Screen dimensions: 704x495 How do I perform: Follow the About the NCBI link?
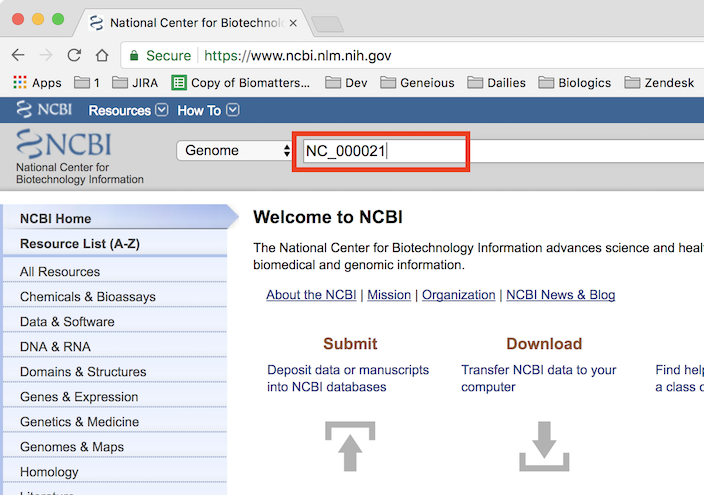311,295
